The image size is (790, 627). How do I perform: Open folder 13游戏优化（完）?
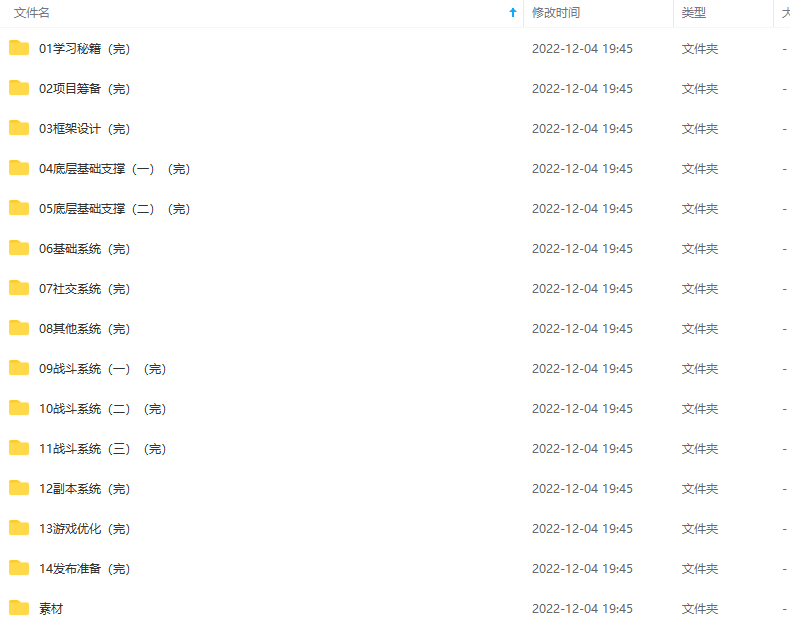click(x=85, y=529)
